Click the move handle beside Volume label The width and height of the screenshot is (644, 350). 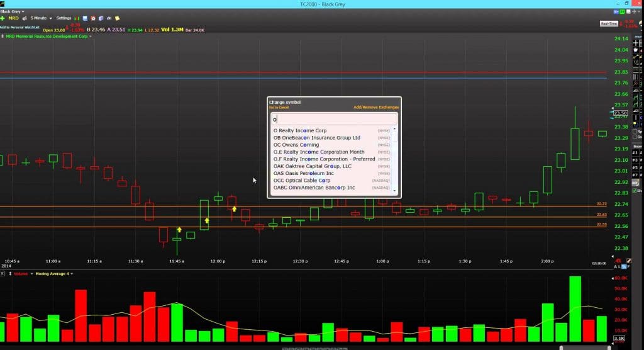pos(10,273)
